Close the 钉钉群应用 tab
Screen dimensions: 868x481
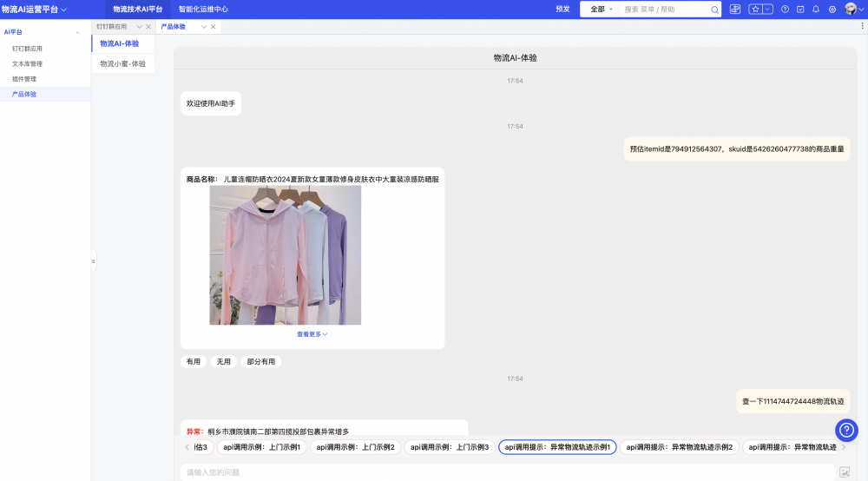[x=148, y=27]
